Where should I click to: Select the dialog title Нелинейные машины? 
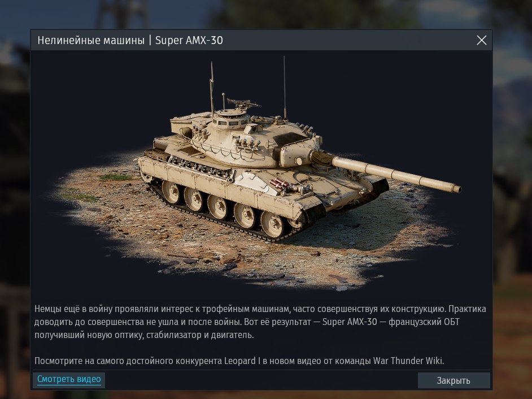tap(91, 40)
